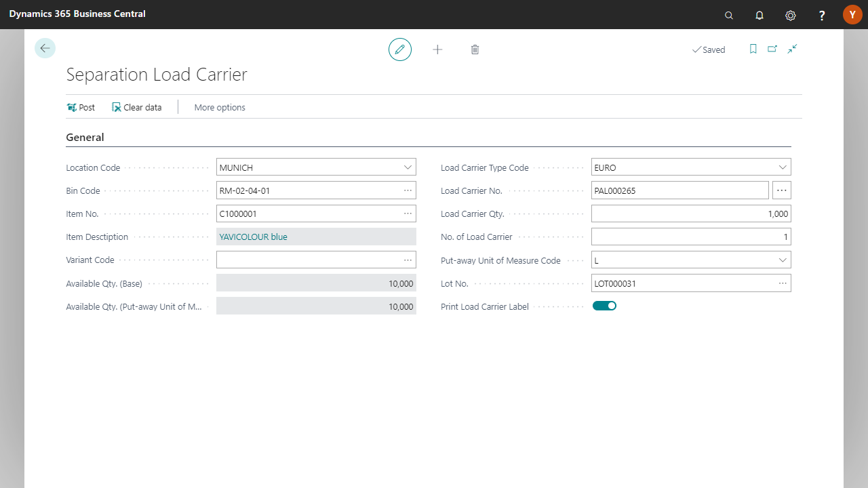
Task: Click the Saved status indicator
Action: pyautogui.click(x=709, y=49)
